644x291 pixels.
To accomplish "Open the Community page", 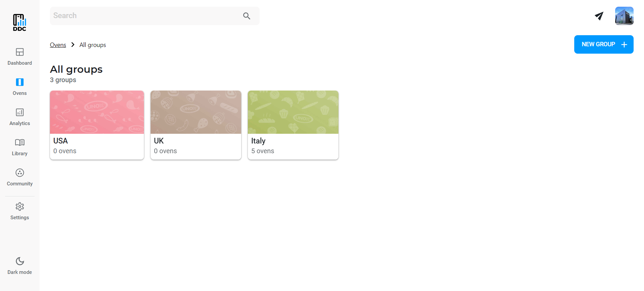I will click(19, 177).
